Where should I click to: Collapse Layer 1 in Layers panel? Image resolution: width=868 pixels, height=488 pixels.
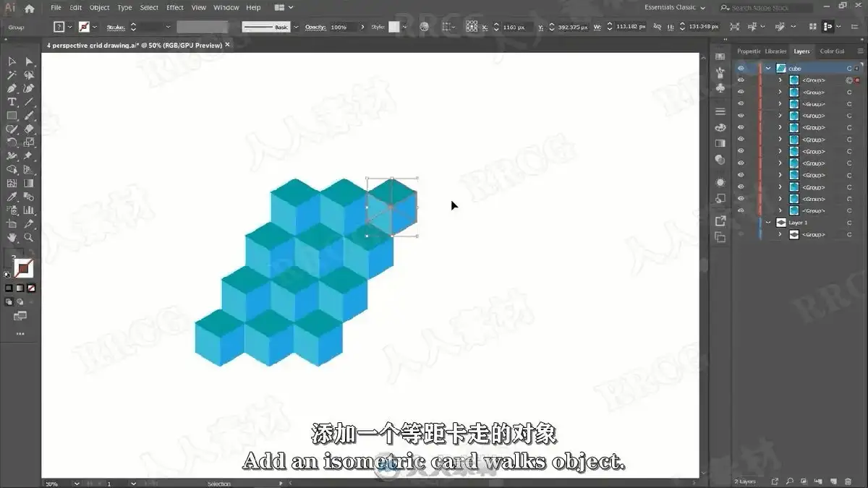click(768, 223)
